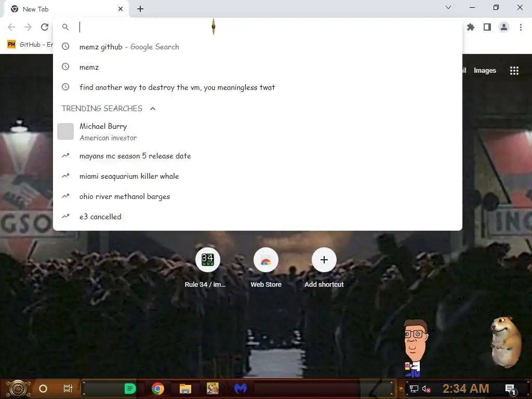Close the New Tab tab
This screenshot has height=399, width=532.
121,9
